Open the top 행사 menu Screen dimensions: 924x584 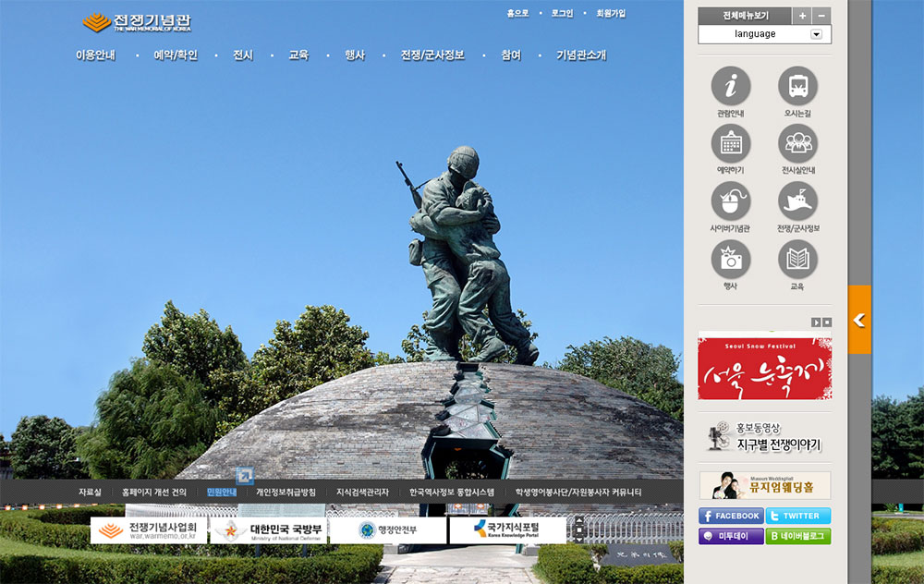[355, 55]
